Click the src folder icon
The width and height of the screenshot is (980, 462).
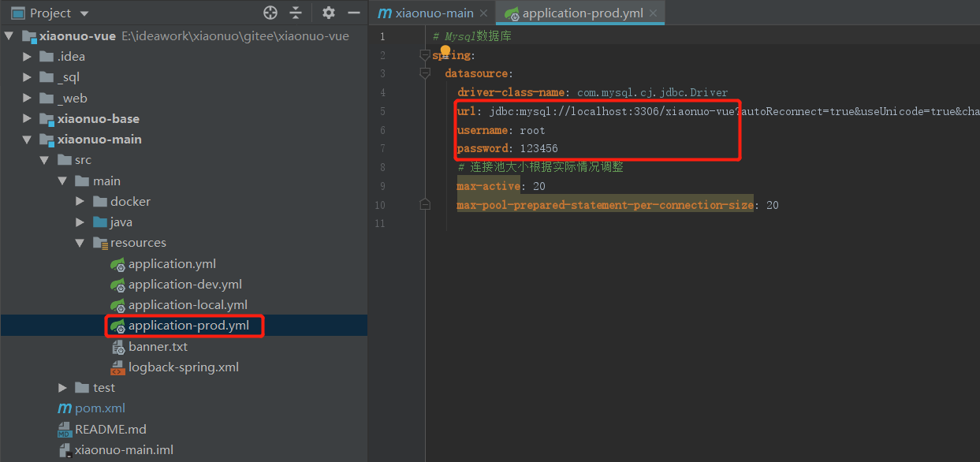pyautogui.click(x=65, y=160)
